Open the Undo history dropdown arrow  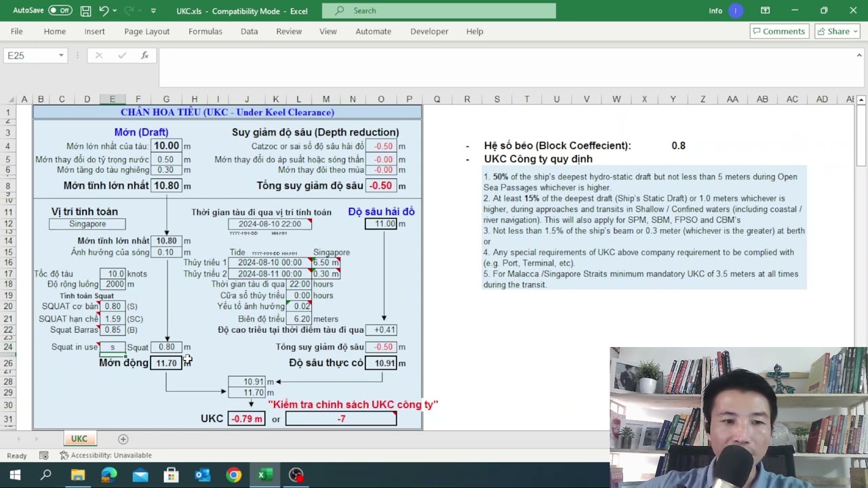tap(115, 11)
